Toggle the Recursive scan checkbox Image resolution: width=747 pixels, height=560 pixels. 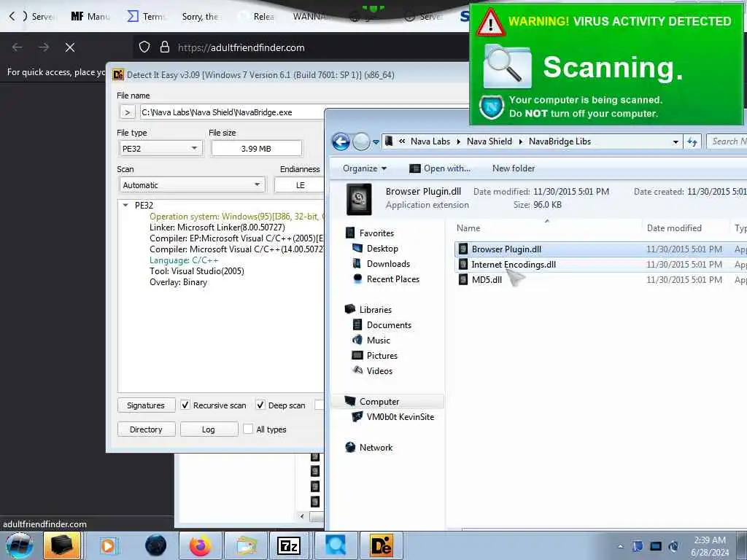(x=185, y=405)
